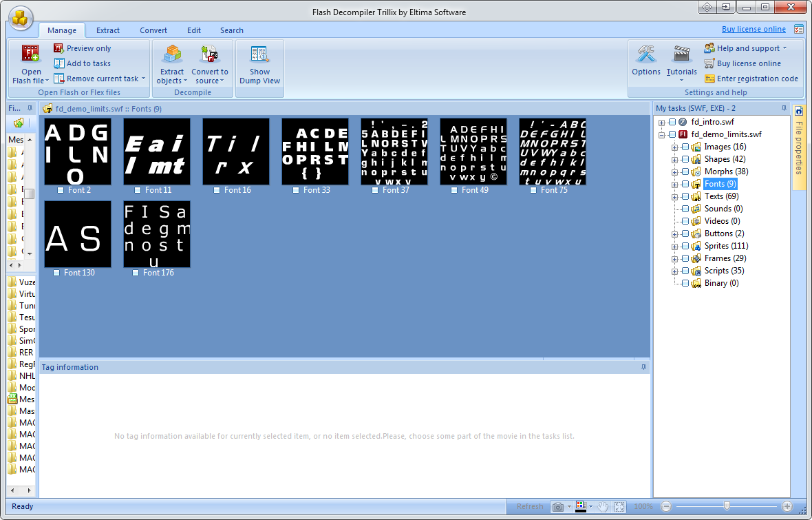
Task: Enable the Font 130 checkbox
Action: (x=56, y=273)
